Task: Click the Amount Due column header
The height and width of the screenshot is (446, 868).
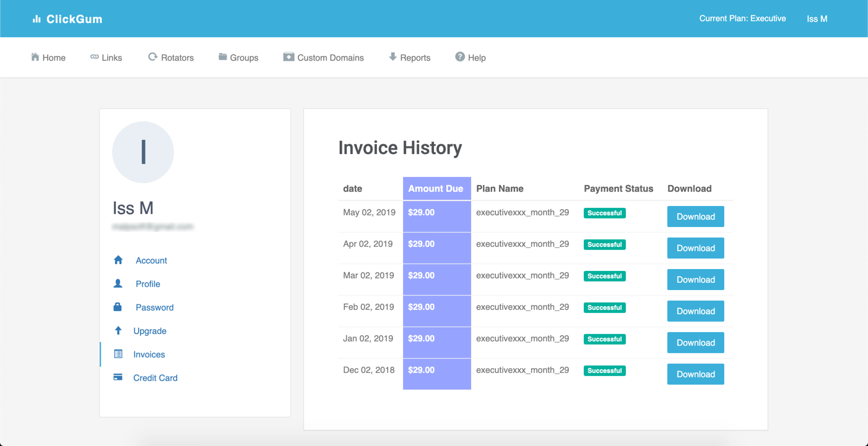Action: coord(436,189)
